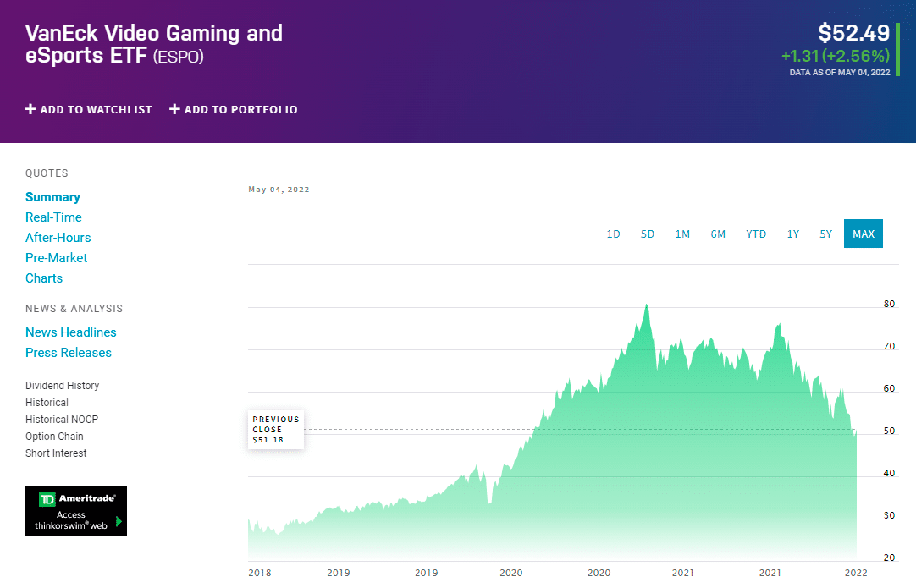
Task: Select the 5Y chart range
Action: point(825,234)
